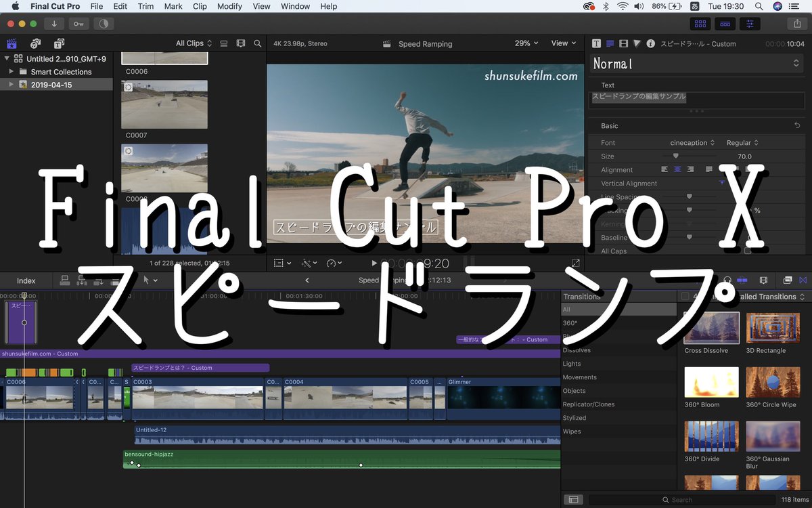Screen dimensions: 812x508
Task: Open the Photos and Audio sidebar
Action: [35, 43]
